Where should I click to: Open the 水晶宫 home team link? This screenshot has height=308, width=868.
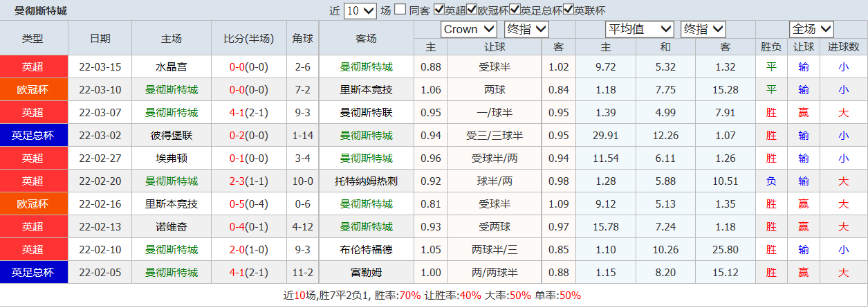[171, 67]
